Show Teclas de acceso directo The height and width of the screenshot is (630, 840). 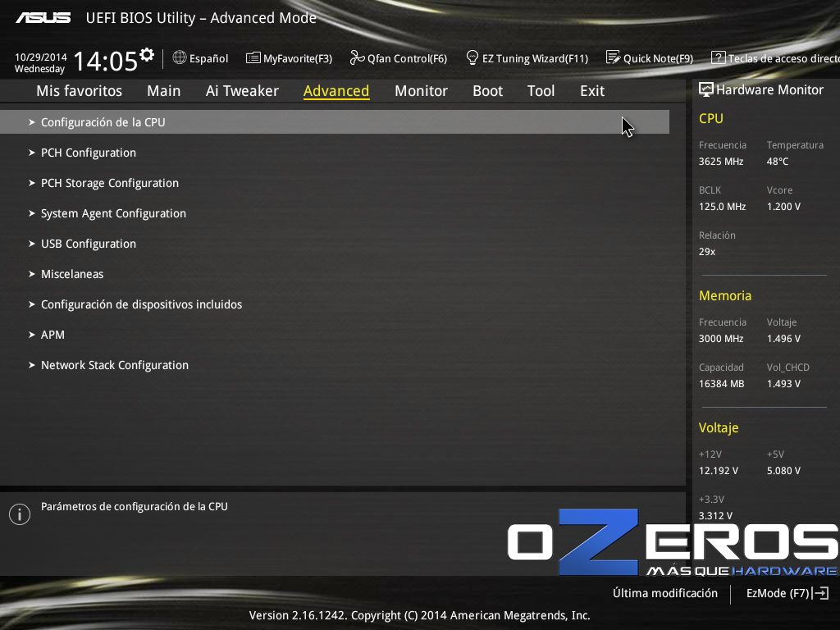[775, 58]
